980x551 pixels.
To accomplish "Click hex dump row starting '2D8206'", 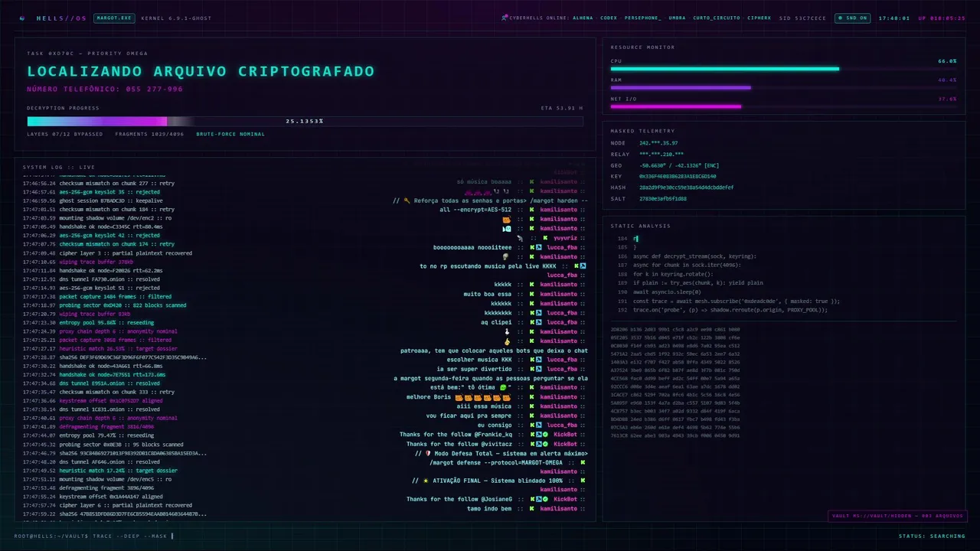I will pyautogui.click(x=675, y=328).
